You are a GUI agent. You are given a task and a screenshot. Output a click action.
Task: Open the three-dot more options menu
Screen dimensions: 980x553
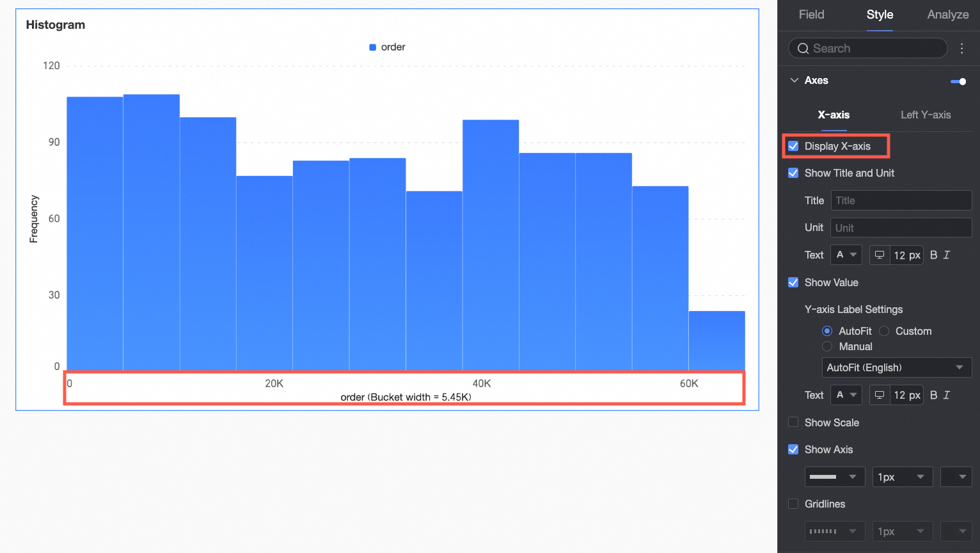click(x=961, y=49)
